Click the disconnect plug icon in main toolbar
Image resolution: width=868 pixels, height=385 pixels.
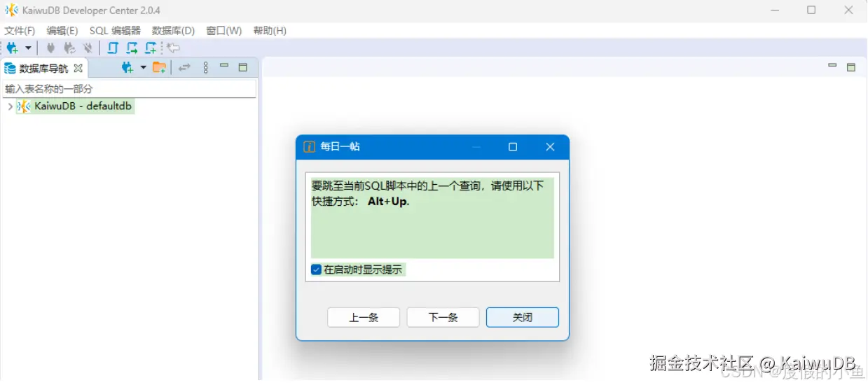click(88, 48)
